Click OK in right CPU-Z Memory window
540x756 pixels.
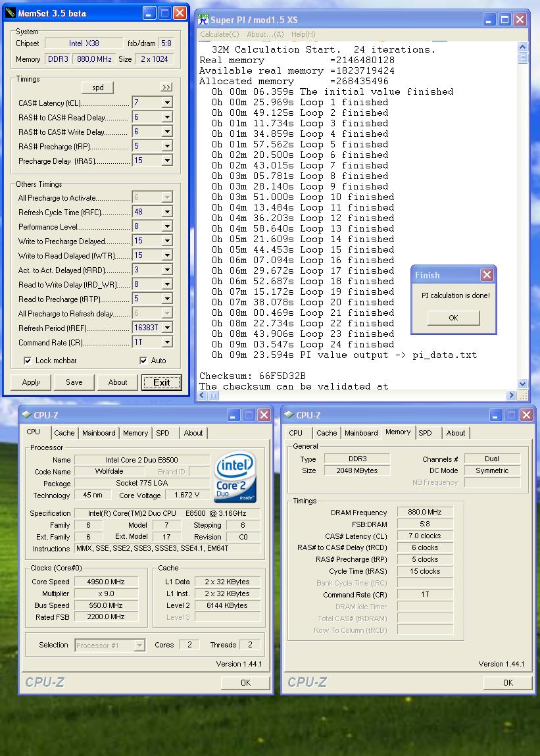pos(508,683)
